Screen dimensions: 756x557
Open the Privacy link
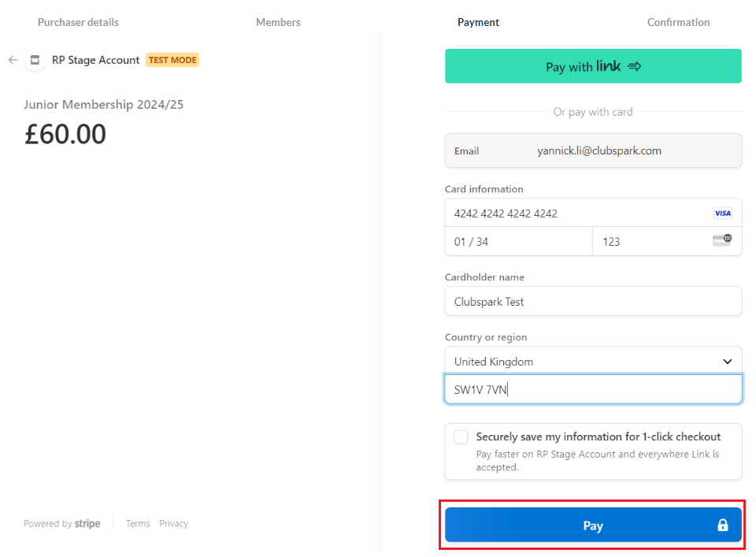click(173, 524)
